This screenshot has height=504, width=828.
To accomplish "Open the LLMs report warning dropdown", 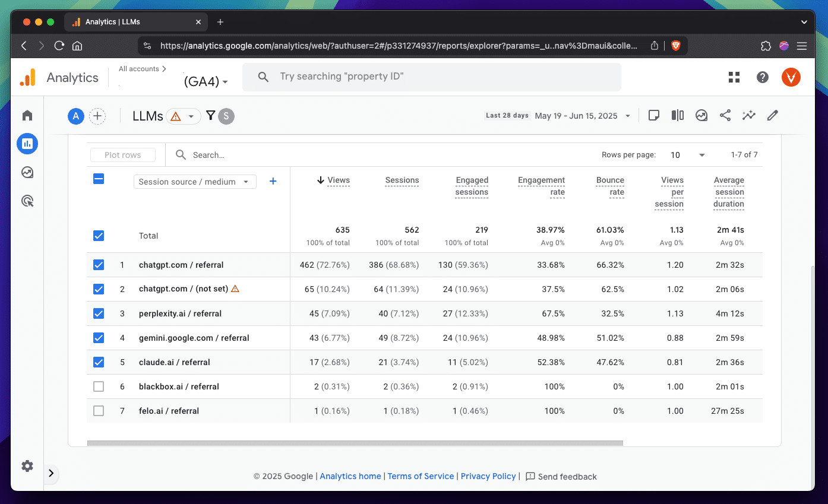I will [x=183, y=116].
